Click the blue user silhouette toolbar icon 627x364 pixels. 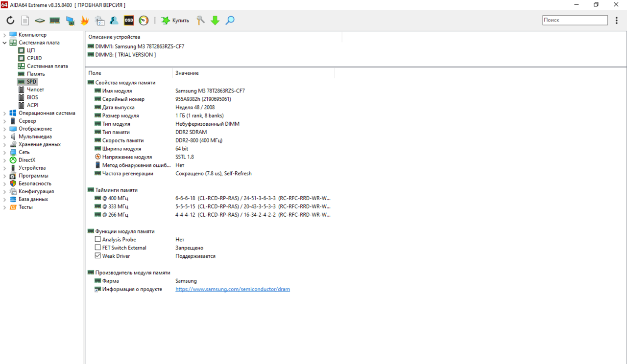click(114, 21)
